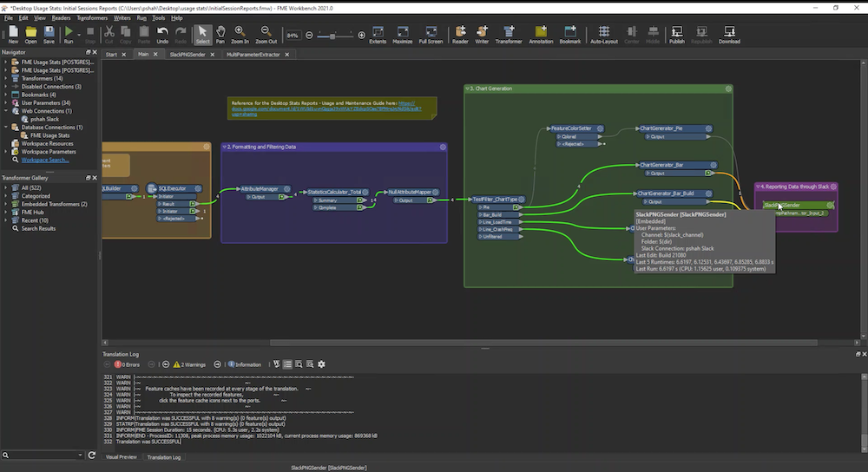868x472 pixels.
Task: Activate the Pan hand tool
Action: tap(220, 35)
